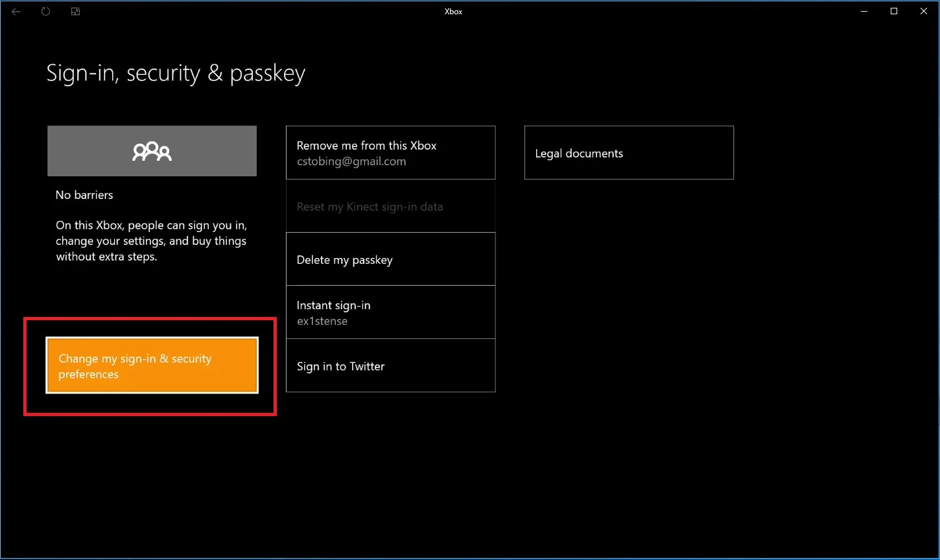View the Legal documents
Viewport: 940px width, 560px height.
pos(628,152)
